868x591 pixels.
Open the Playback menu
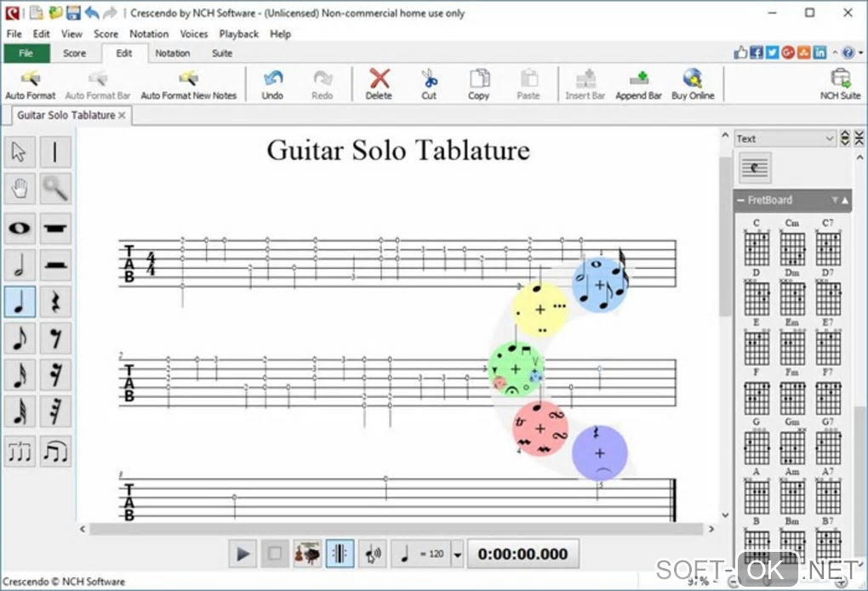pos(238,34)
